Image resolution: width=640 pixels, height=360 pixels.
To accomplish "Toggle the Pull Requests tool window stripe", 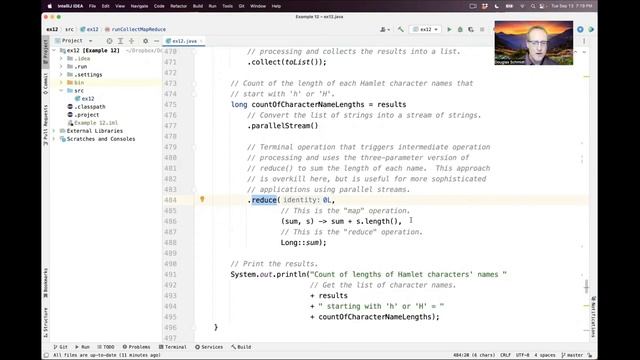I will (x=45, y=125).
